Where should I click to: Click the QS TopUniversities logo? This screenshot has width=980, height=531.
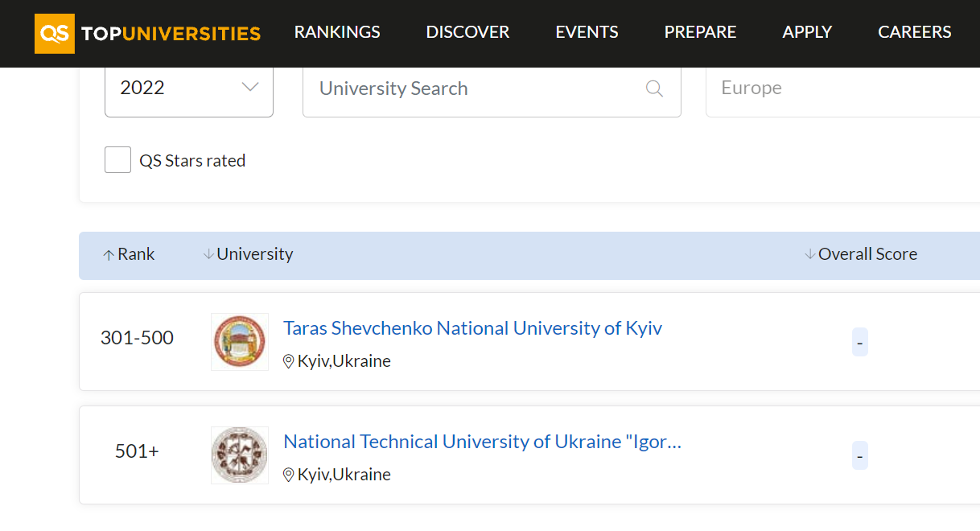pyautogui.click(x=146, y=33)
